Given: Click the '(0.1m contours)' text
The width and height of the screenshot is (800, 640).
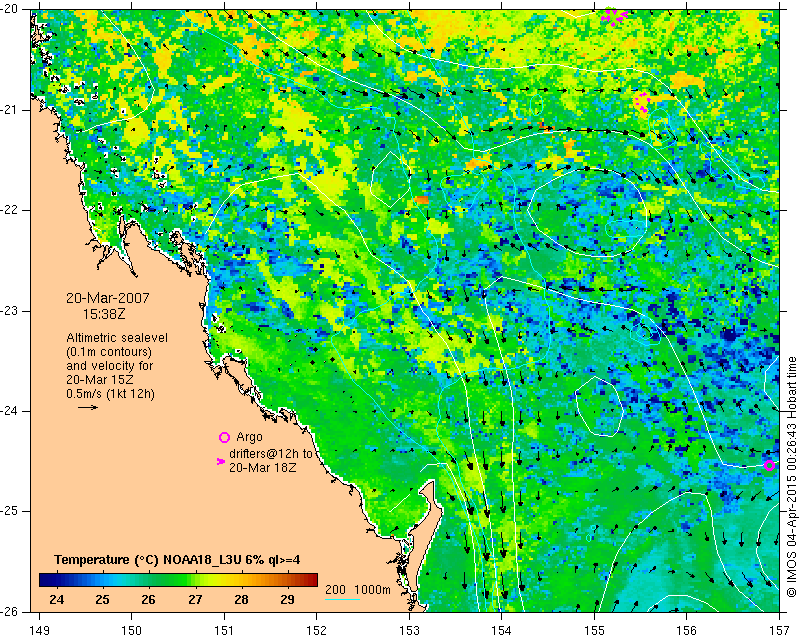Looking at the screenshot, I should (109, 352).
